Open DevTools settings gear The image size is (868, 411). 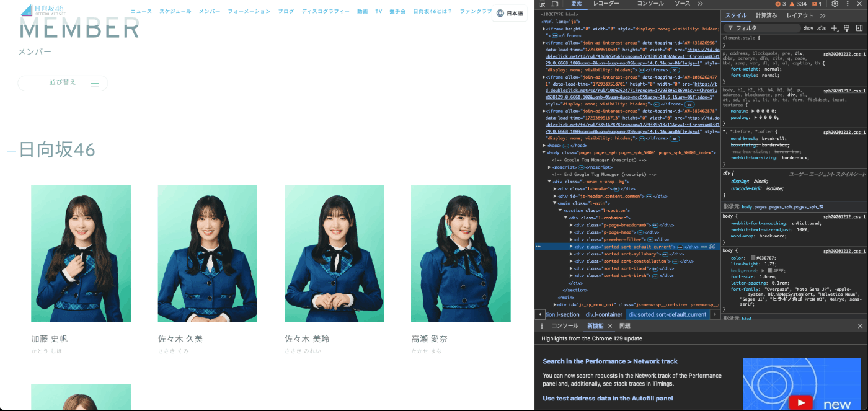[835, 4]
